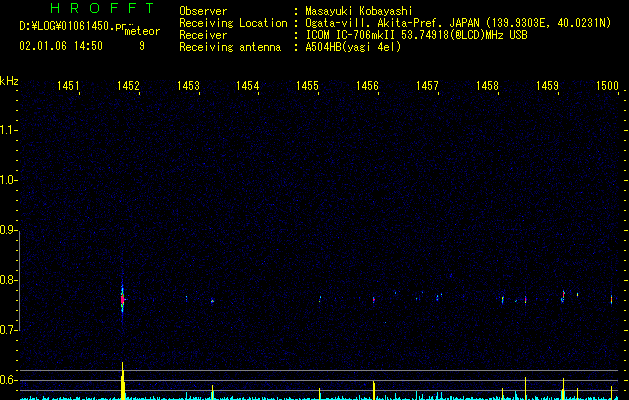This screenshot has height=400, width=629.
Task: Click the 1.1 kHz frequency label
Action: pos(9,130)
